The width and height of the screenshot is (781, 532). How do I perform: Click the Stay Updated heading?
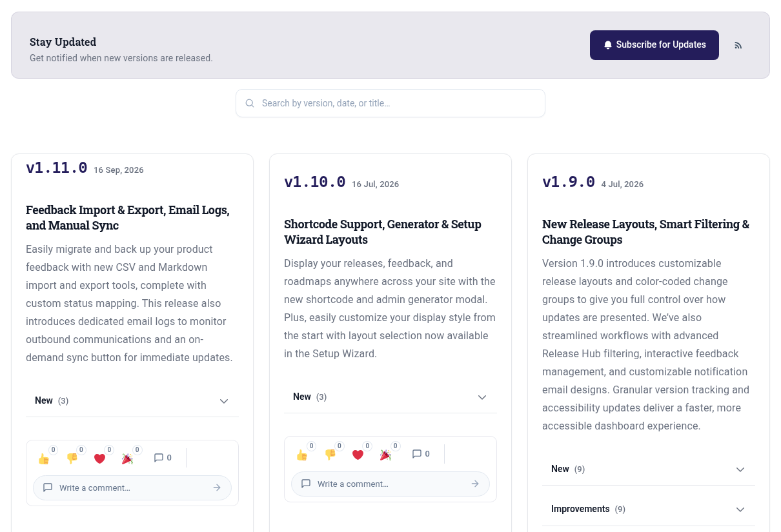tap(63, 42)
